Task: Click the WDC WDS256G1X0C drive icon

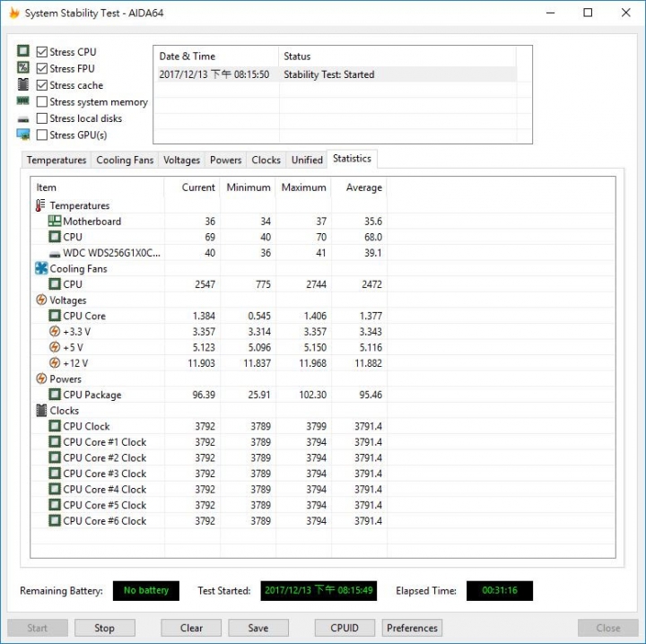Action: [55, 254]
